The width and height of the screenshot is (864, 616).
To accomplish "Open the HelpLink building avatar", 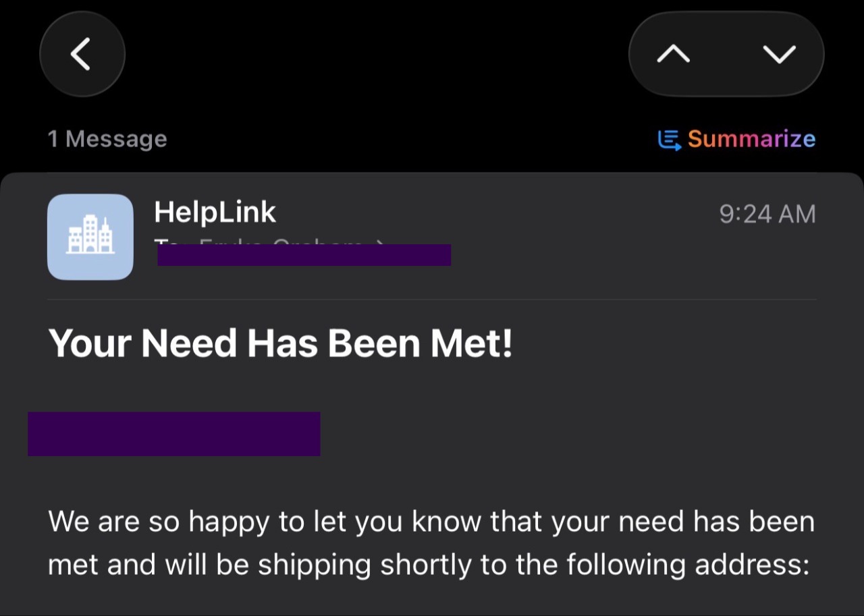I will click(x=90, y=237).
